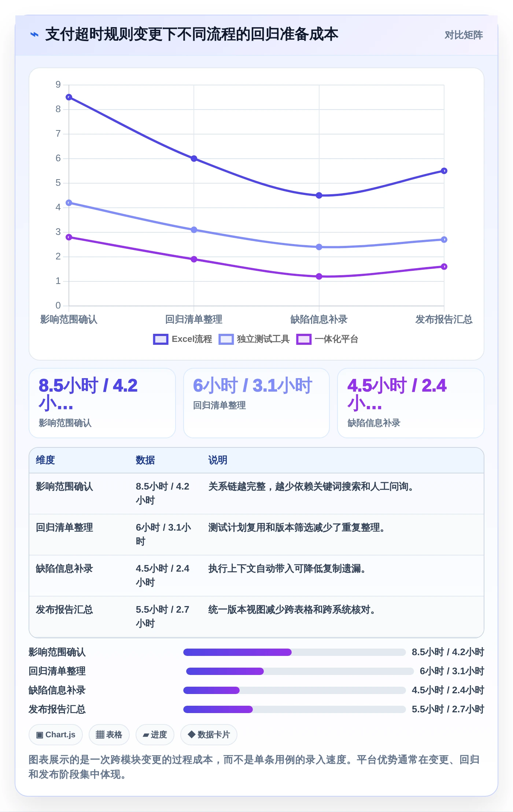Toggle the Excel流程 legend swatch
Screen dimensions: 513x812
[160, 339]
